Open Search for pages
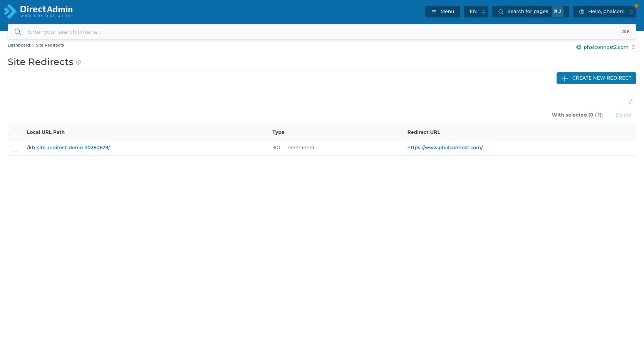Viewport: 644px width, 362px height. pos(531,12)
